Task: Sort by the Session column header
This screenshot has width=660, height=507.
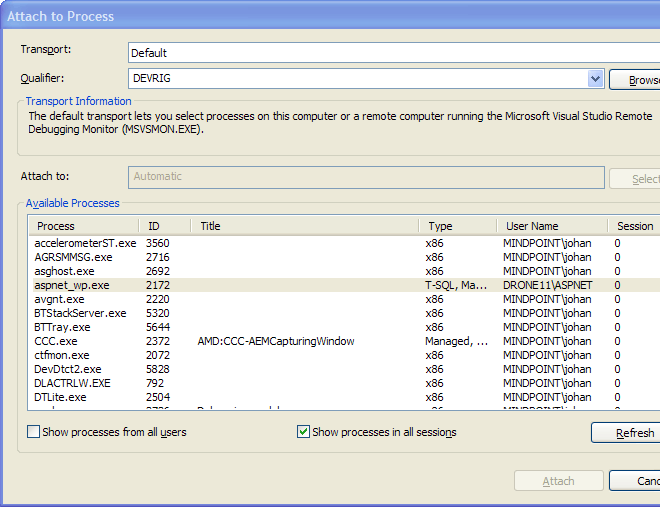Action: point(634,226)
